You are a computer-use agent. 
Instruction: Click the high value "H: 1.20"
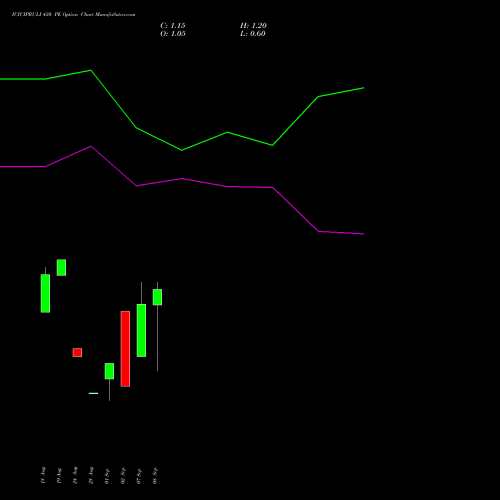pos(253,26)
